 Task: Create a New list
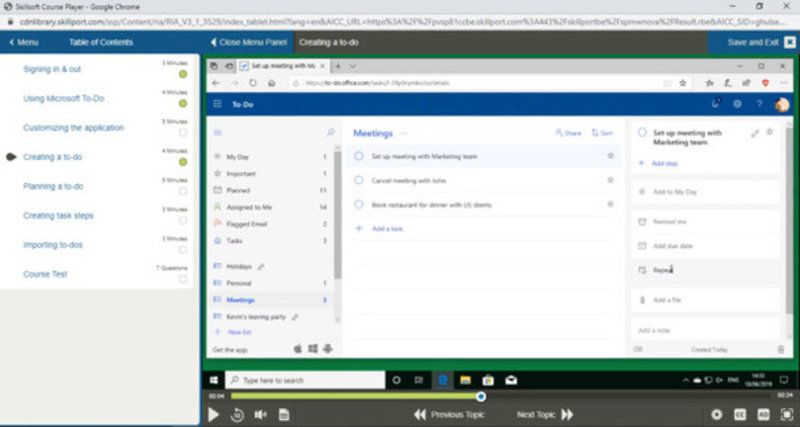(234, 332)
